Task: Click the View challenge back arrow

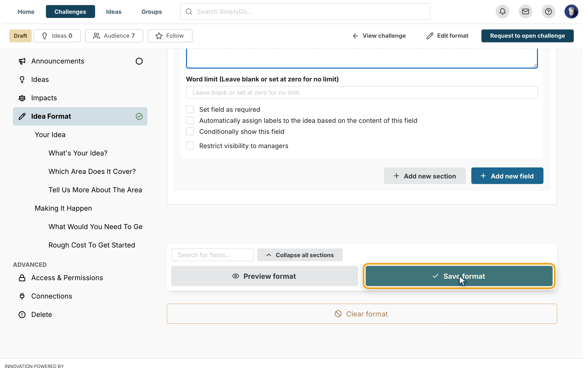Action: 355,36
